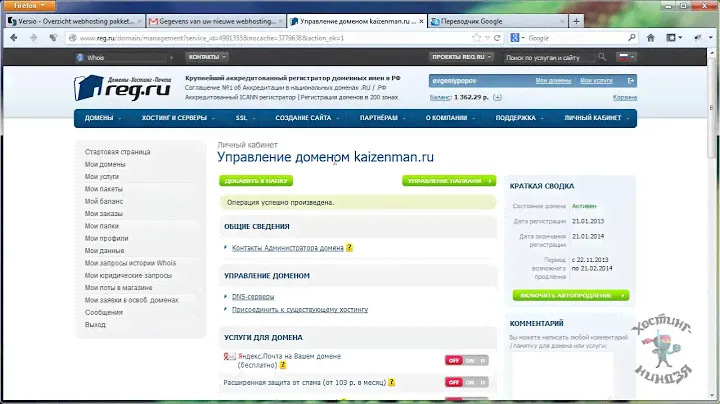
Task: Click the help icon next to Контакты Администратора домена
Action: pos(349,247)
